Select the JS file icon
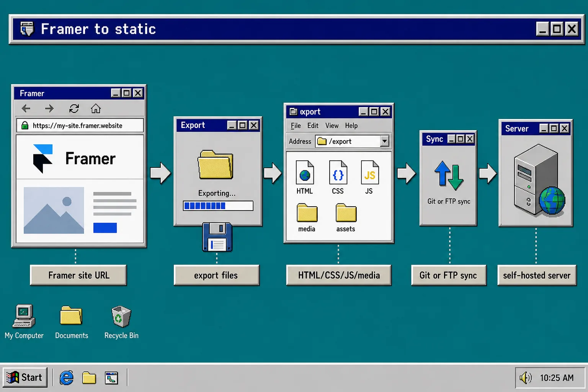588x392 pixels. coord(369,178)
